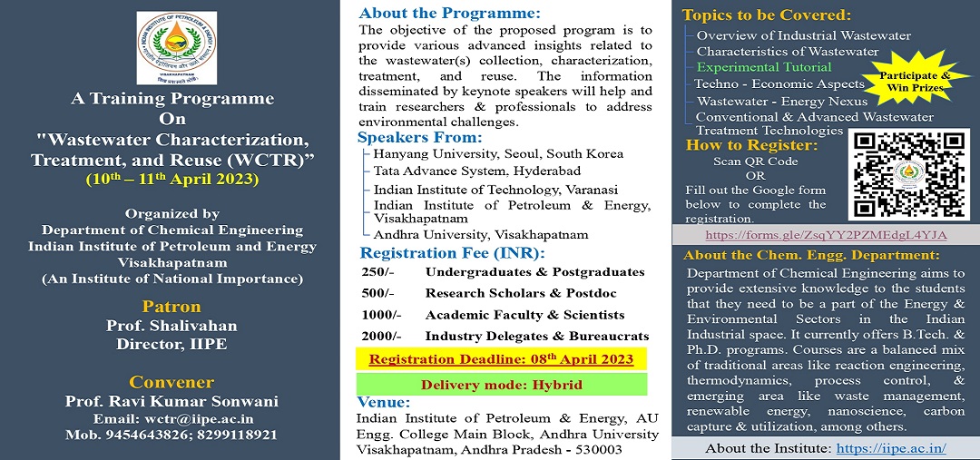Click the 1000/- Academic Faculty & Scientists row
The image size is (980, 460).
tap(493, 314)
